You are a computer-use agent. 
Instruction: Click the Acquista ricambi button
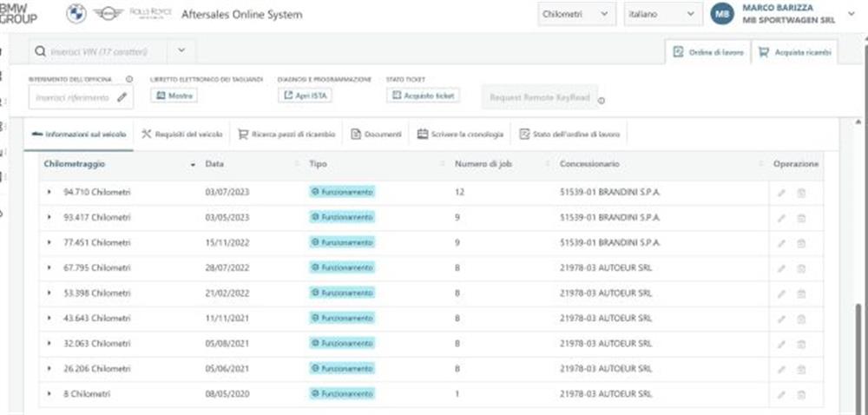click(794, 53)
